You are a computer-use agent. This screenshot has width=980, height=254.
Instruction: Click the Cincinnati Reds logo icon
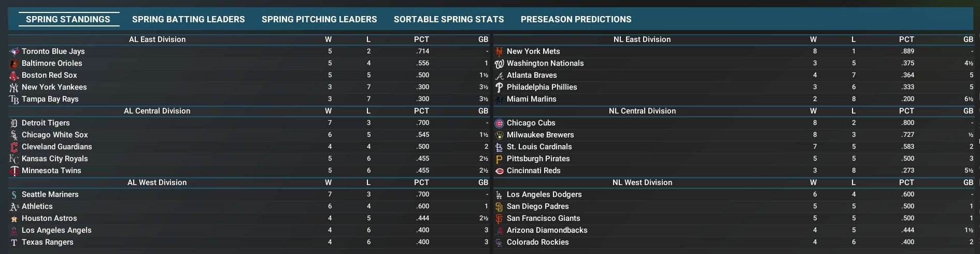(x=499, y=171)
